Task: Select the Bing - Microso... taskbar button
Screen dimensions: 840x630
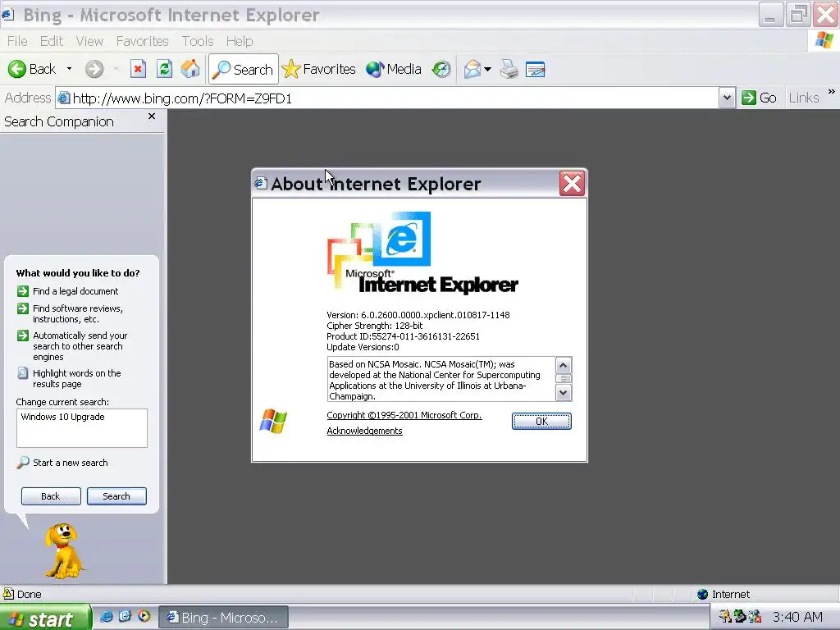Action: pos(223,618)
